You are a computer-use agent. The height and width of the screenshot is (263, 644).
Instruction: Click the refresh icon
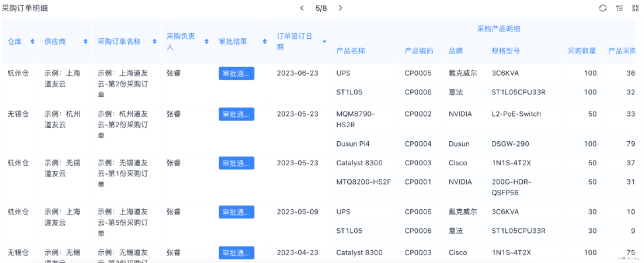click(x=603, y=8)
